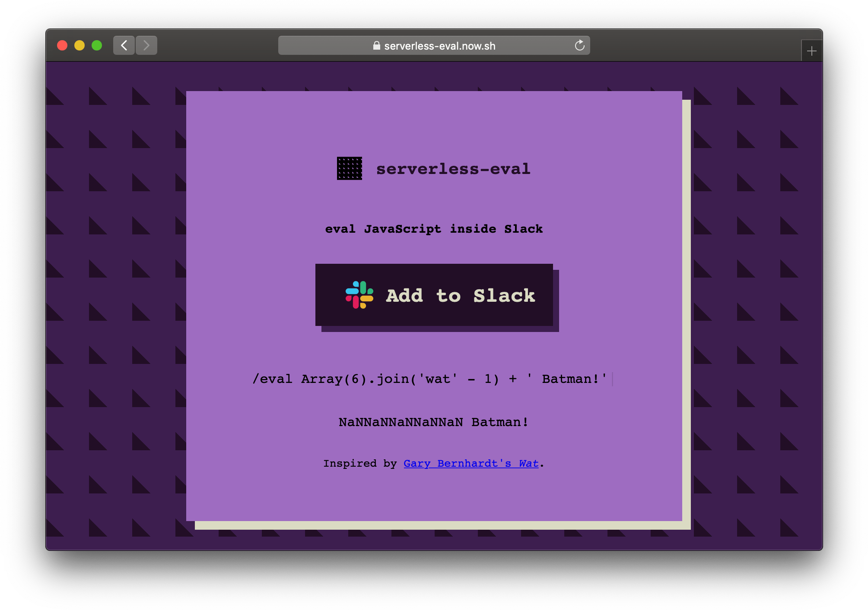This screenshot has height=610, width=868.
Task: Maximize the window with the green button
Action: pos(97,45)
